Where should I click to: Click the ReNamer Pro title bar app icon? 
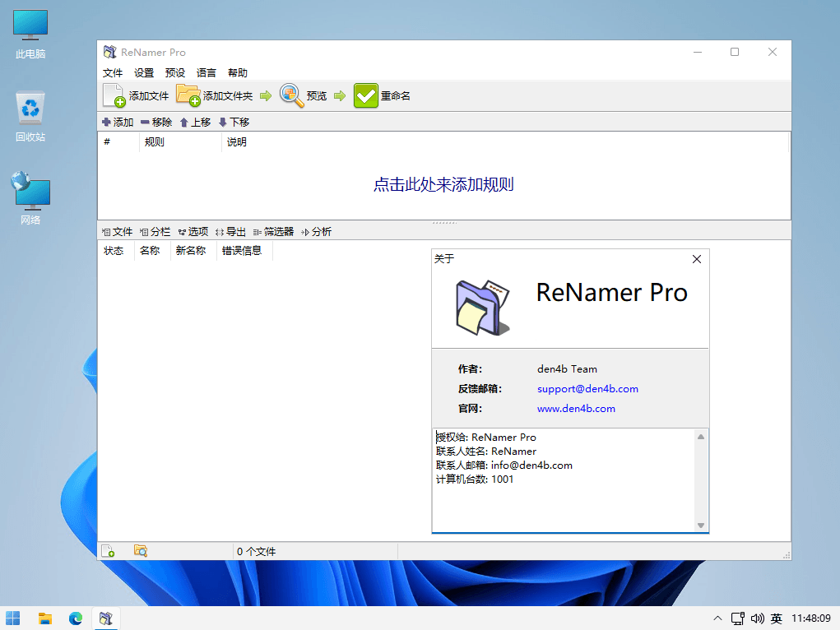pyautogui.click(x=109, y=52)
